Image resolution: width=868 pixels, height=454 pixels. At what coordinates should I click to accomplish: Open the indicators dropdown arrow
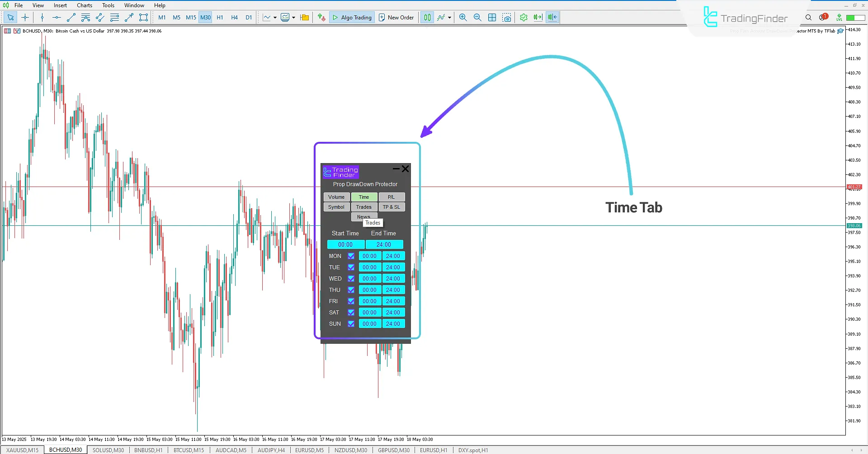pyautogui.click(x=449, y=17)
